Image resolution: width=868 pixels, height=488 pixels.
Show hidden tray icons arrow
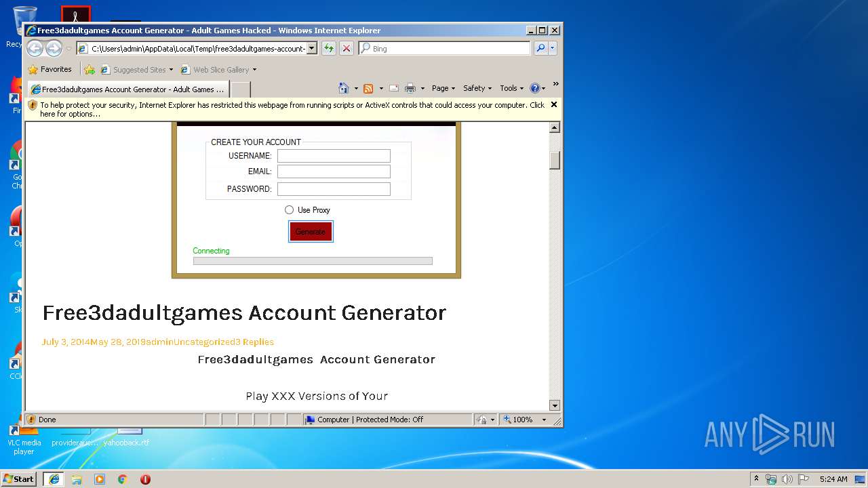757,479
